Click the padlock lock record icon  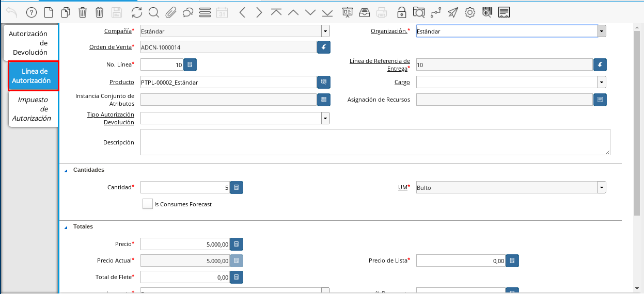(x=401, y=12)
